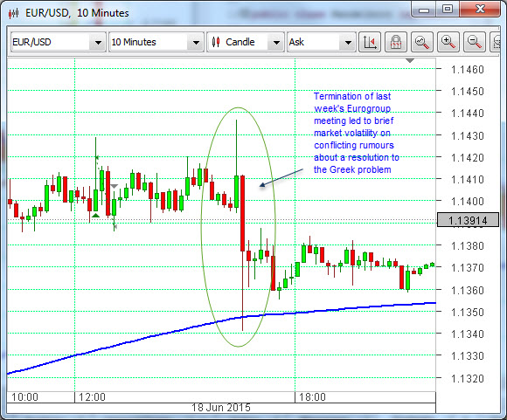Click the gray down-triangle marker near the candles

115,186
